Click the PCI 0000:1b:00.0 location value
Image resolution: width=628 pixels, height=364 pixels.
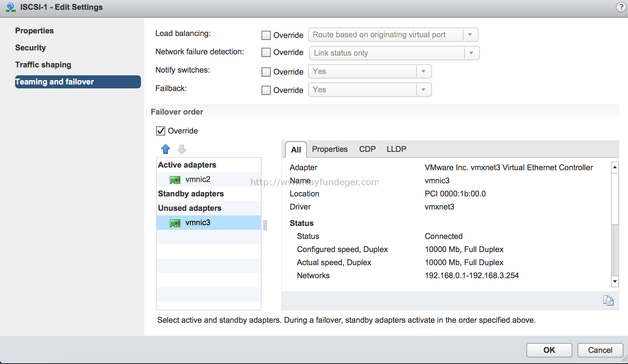[x=455, y=194]
